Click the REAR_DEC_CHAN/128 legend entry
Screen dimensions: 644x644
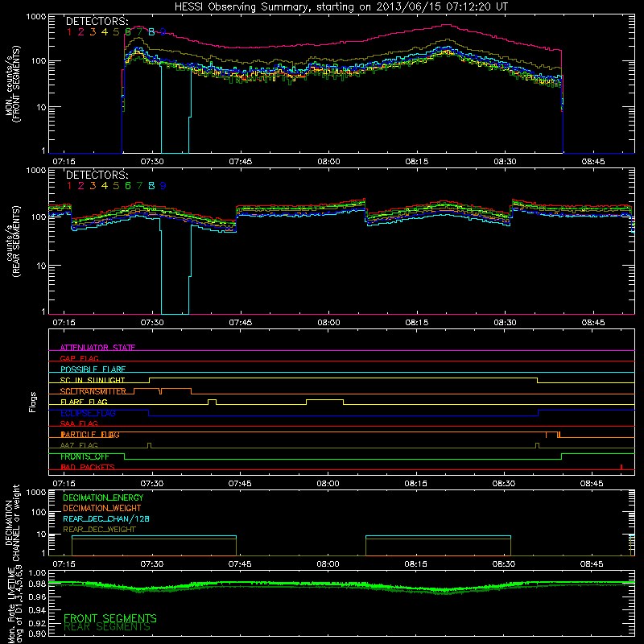106,518
